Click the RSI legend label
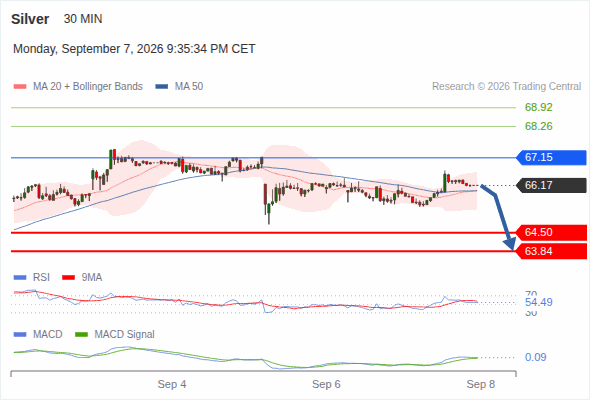This screenshot has height=400, width=590. [x=41, y=278]
